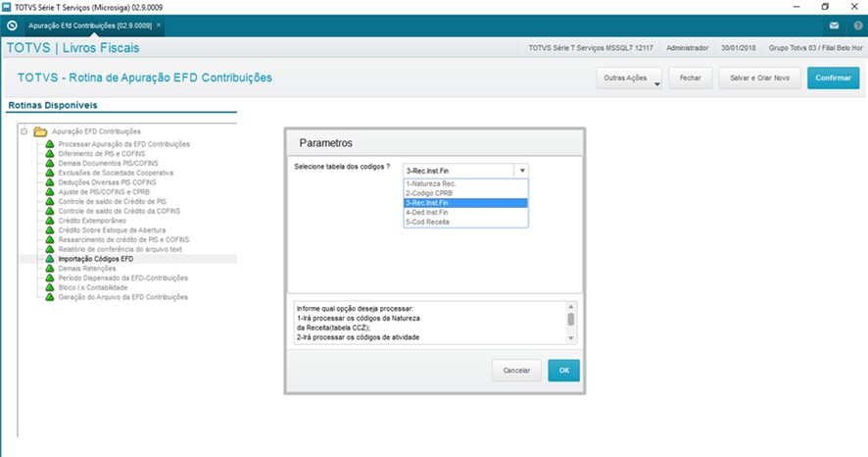Screen dimensions: 868x457
Task: Click the date 30/01/2018 in header
Action: click(738, 48)
